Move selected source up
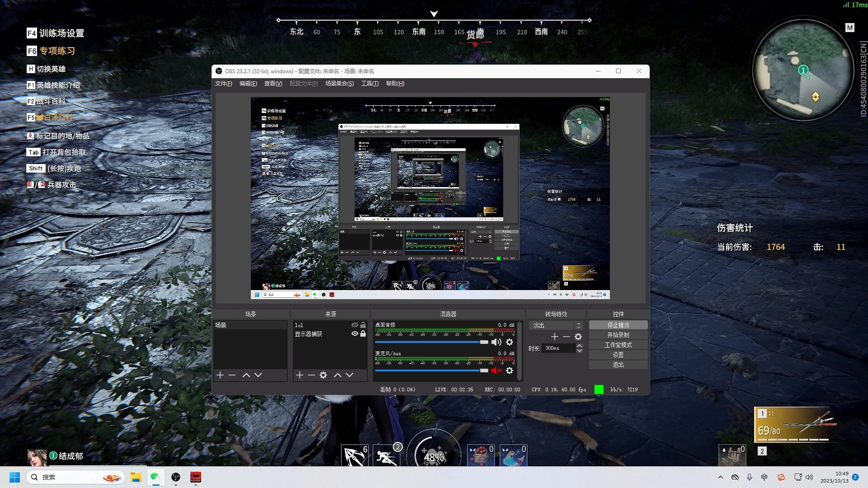The image size is (868, 488). (338, 375)
